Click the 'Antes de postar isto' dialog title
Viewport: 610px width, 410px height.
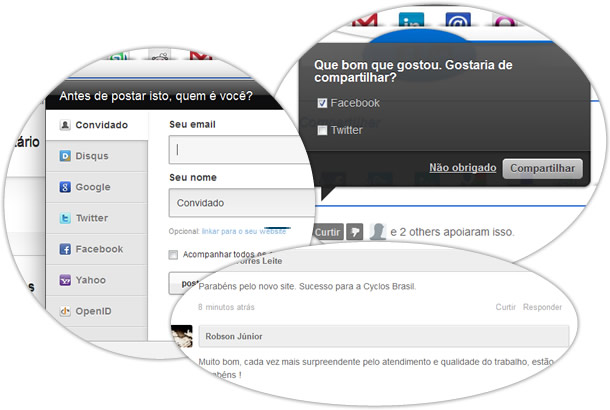(156, 96)
